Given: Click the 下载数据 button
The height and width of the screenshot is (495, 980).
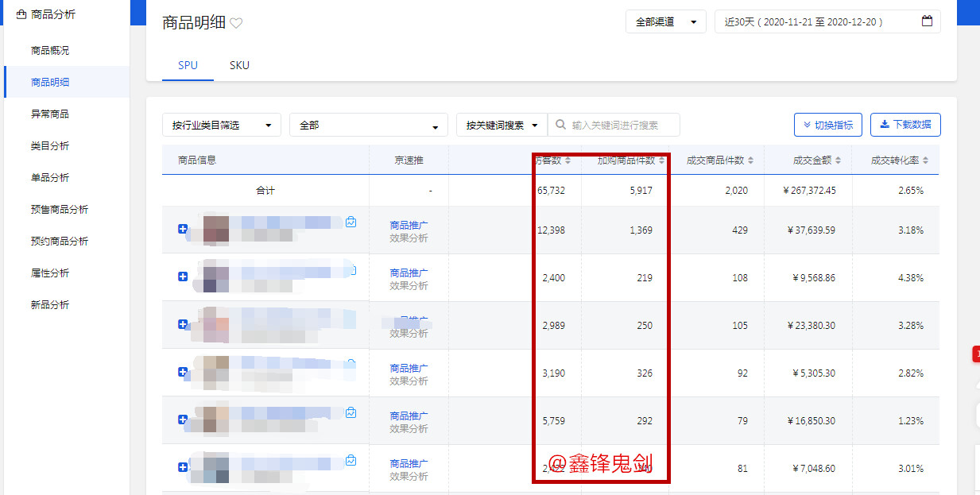Looking at the screenshot, I should (x=905, y=125).
